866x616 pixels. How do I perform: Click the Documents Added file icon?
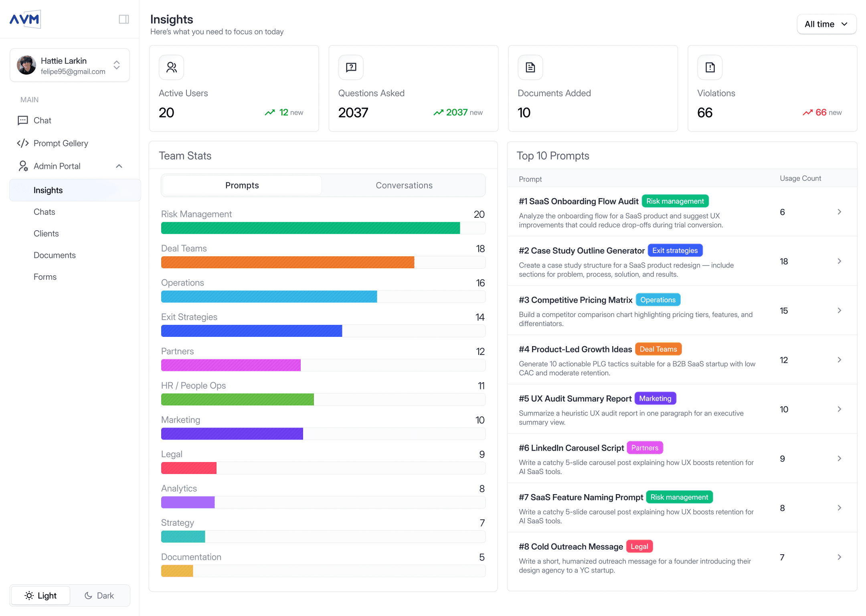(530, 67)
